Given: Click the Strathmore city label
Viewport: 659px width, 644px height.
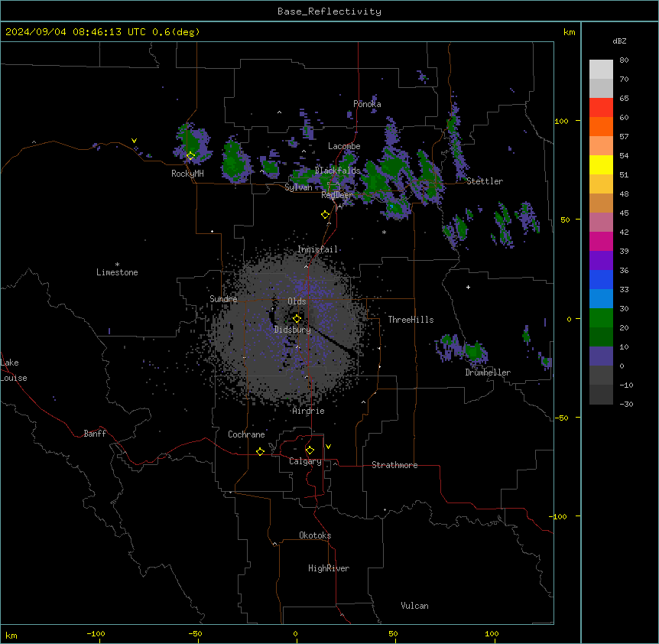Looking at the screenshot, I should (x=394, y=465).
